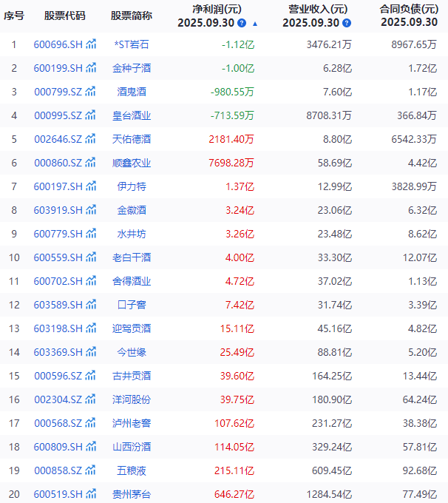Open the chart icon beside 600779.SH

point(91,234)
